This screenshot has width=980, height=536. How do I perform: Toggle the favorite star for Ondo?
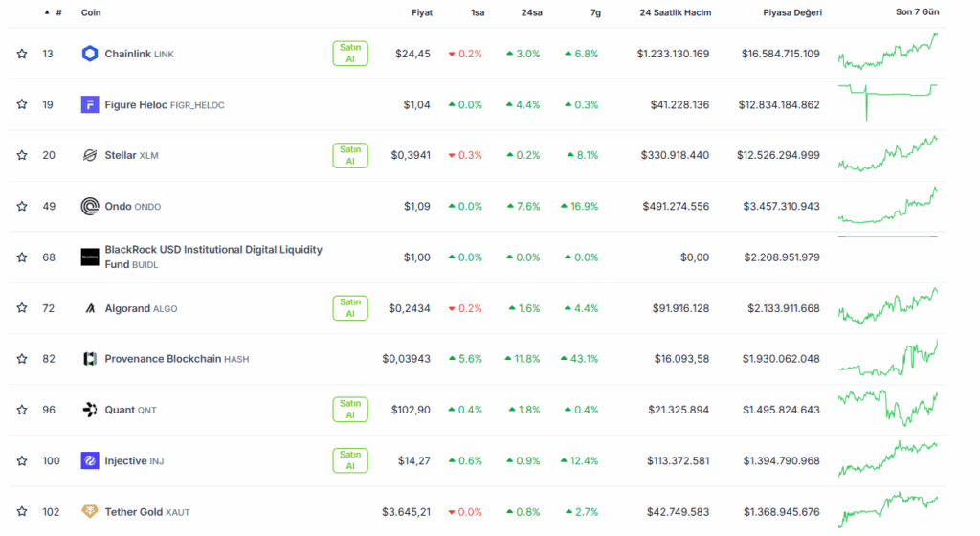(22, 206)
